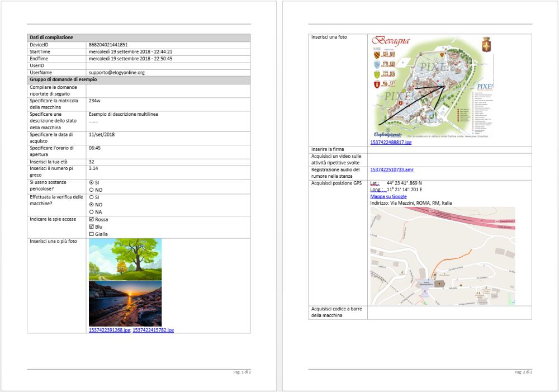The image size is (559, 392).
Task: Click the Registrazione audio del rumore label
Action: (335, 173)
